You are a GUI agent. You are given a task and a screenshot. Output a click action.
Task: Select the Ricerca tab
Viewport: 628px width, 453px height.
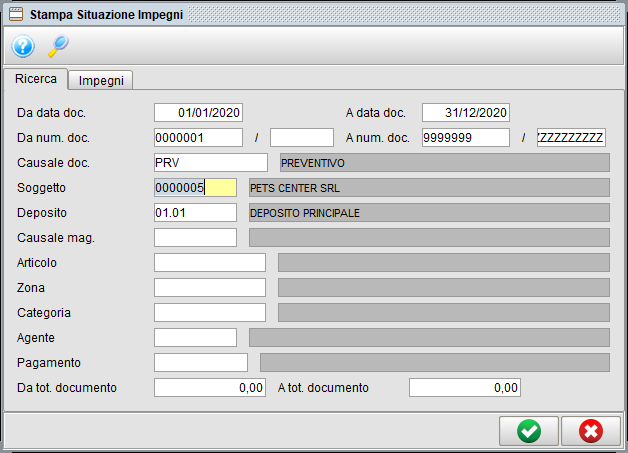click(35, 79)
